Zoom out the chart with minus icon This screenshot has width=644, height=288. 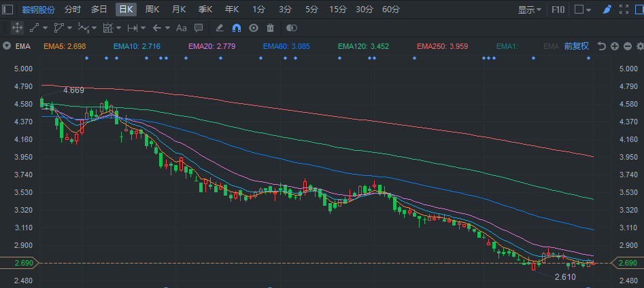point(627,46)
